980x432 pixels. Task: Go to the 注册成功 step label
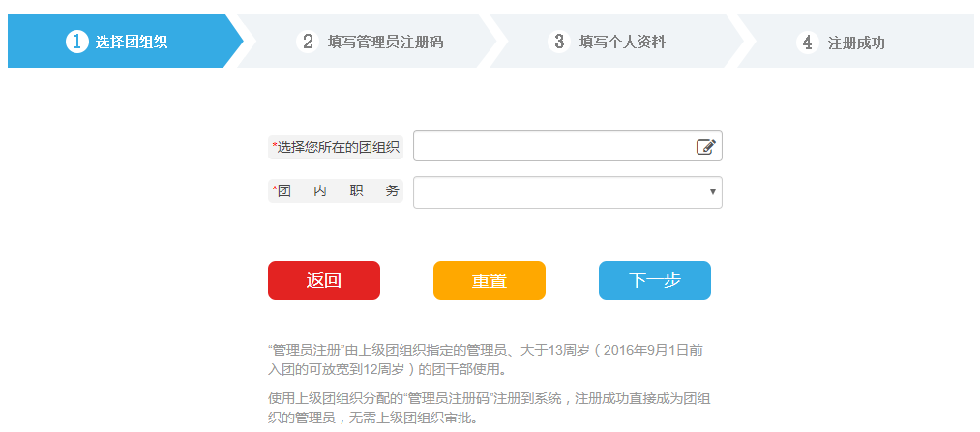click(x=856, y=43)
